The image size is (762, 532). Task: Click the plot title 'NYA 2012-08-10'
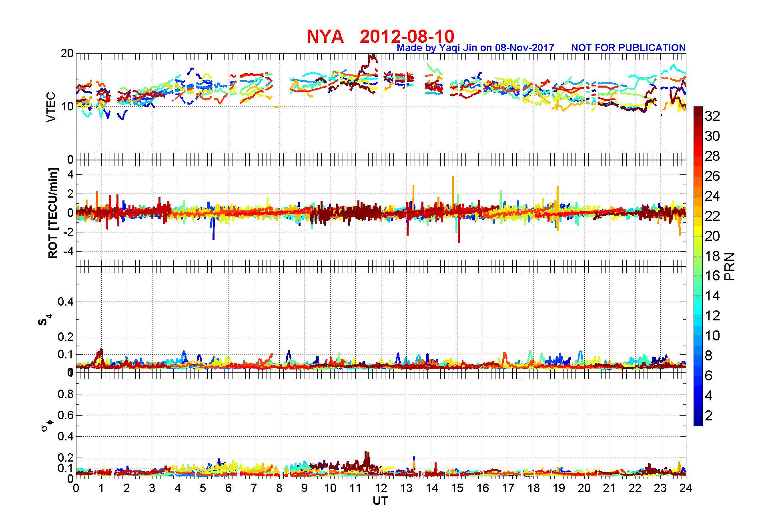[380, 36]
